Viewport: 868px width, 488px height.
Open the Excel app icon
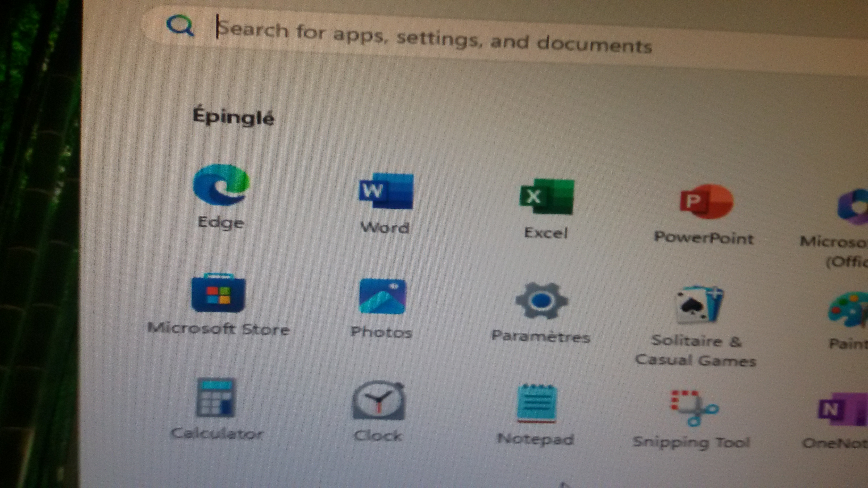[x=546, y=197]
